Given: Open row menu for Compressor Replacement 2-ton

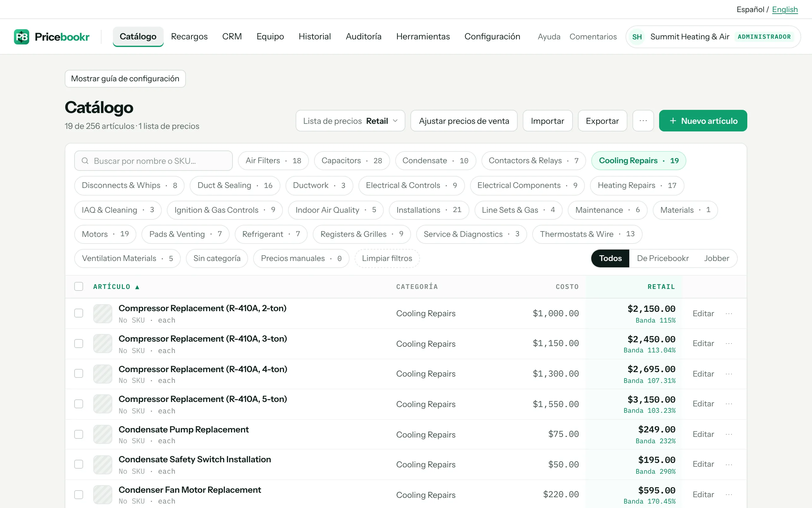Looking at the screenshot, I should click(729, 313).
